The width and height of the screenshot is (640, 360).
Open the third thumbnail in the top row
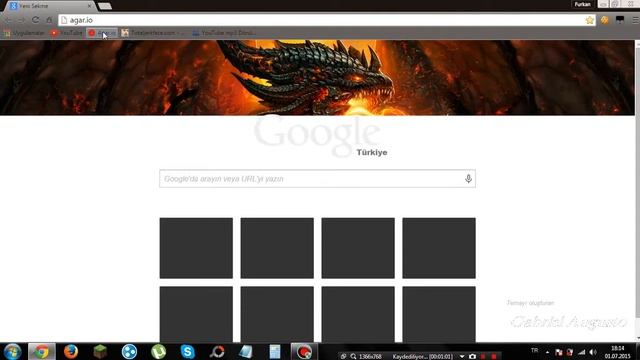(x=358, y=248)
